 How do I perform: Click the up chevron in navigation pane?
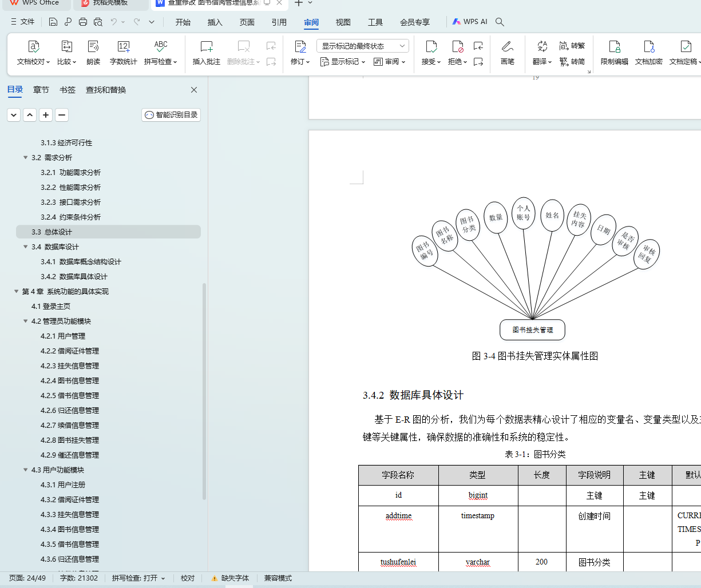(x=30, y=114)
